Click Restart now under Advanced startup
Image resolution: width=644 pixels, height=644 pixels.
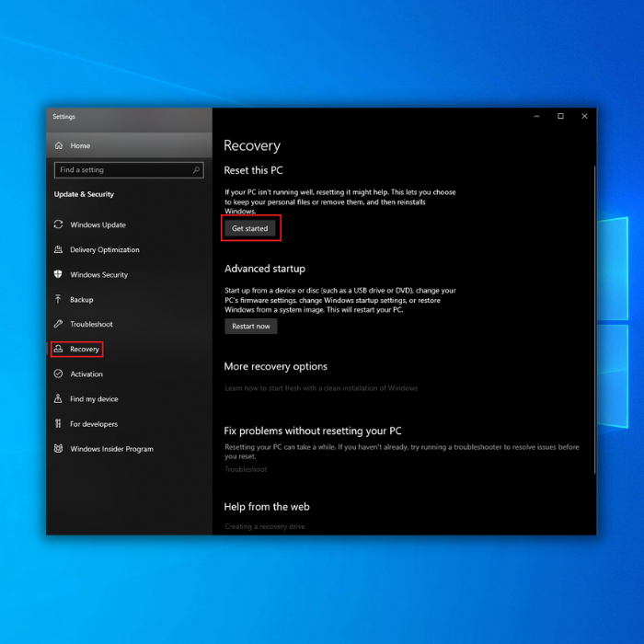click(x=251, y=326)
